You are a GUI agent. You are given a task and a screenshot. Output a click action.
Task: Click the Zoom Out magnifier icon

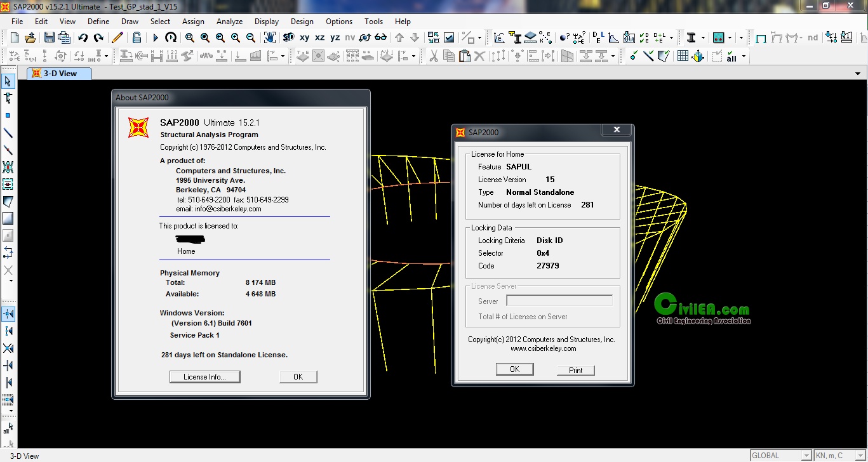pos(251,38)
